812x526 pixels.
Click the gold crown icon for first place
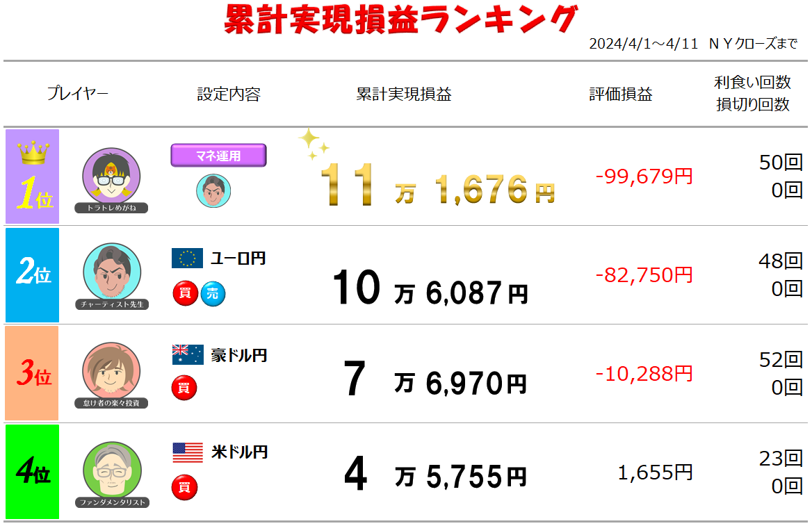click(31, 153)
